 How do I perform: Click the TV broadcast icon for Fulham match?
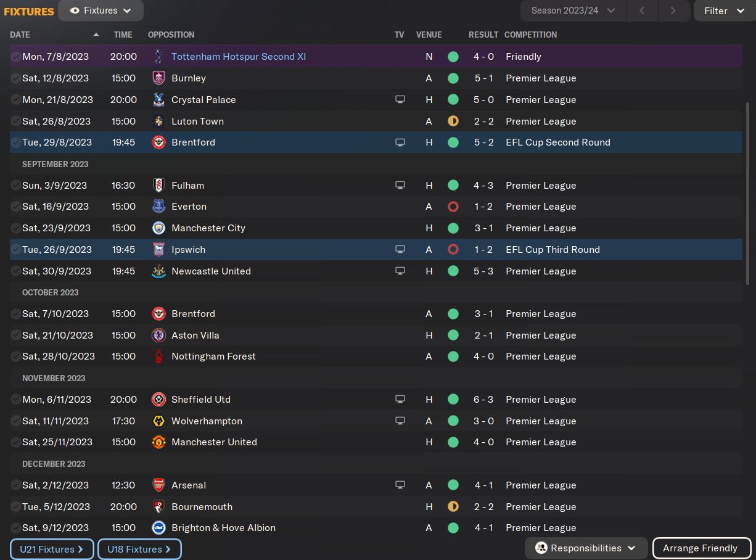click(x=400, y=186)
